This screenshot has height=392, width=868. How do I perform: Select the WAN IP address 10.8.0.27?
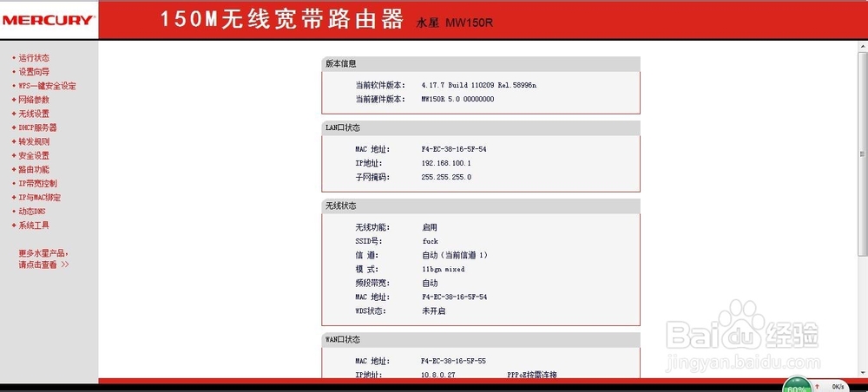pos(437,375)
